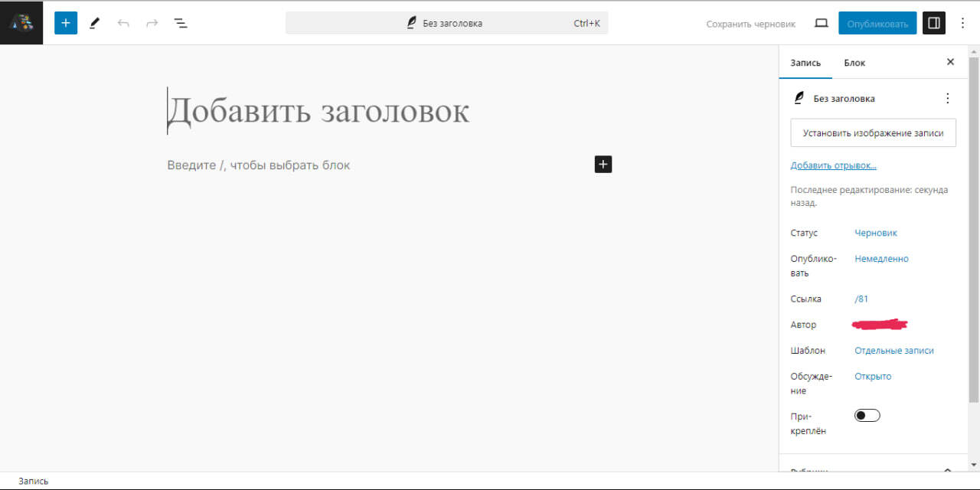Open the document overview list icon
980x490 pixels.
point(181,24)
